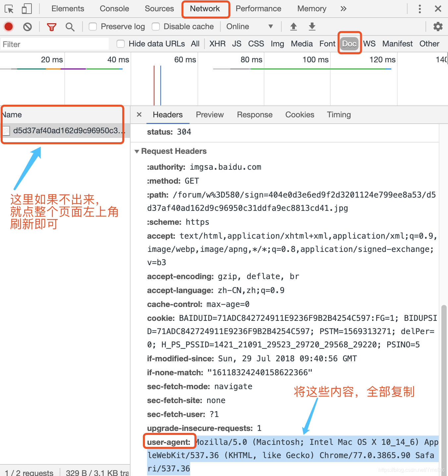Open the DevTools three-dot menu
The width and height of the screenshot is (448, 476).
(420, 9)
